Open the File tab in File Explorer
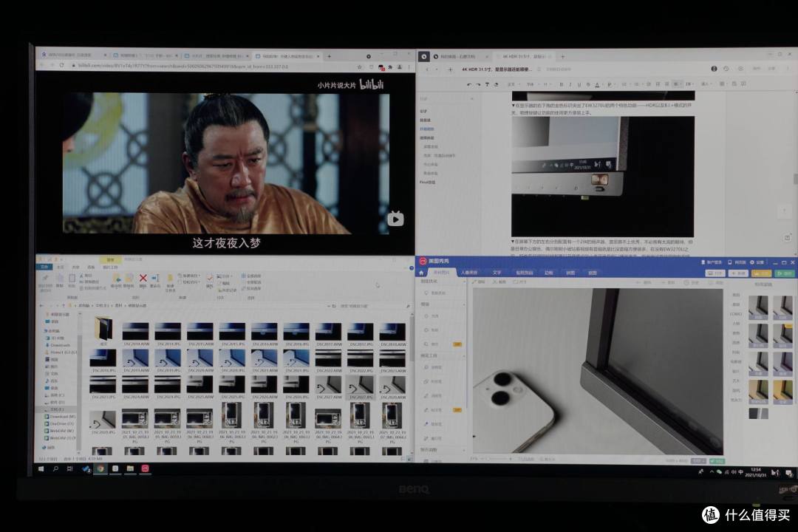The height and width of the screenshot is (532, 798). click(x=44, y=267)
